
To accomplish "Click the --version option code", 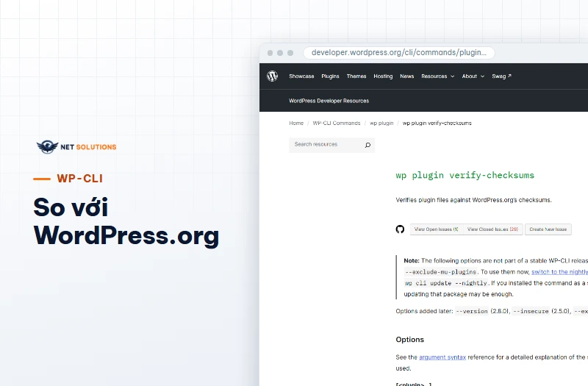I will pyautogui.click(x=472, y=311).
